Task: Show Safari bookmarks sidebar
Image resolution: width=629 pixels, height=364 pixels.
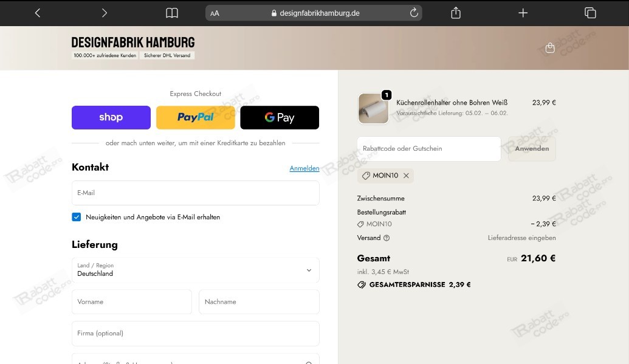Action: pos(171,12)
